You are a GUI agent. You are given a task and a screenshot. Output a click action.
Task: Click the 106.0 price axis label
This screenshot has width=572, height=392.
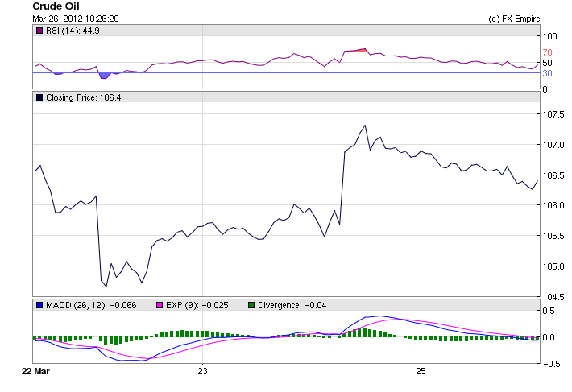coord(553,205)
